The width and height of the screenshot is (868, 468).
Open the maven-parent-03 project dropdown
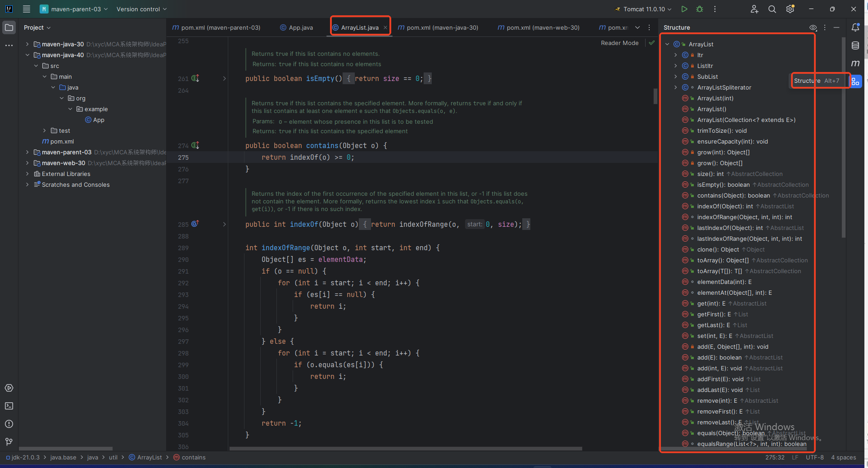point(74,9)
